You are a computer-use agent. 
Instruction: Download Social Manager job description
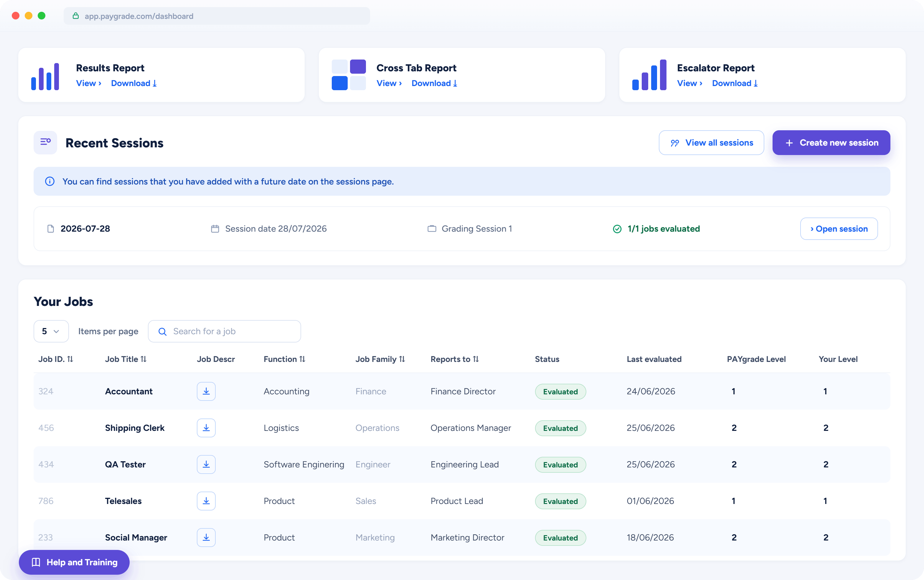tap(206, 537)
